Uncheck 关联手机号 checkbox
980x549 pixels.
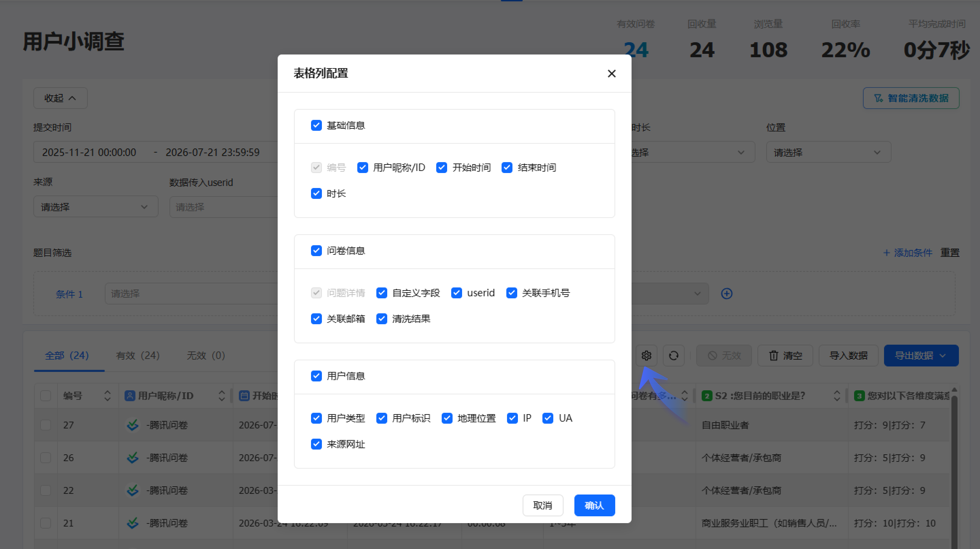tap(512, 293)
